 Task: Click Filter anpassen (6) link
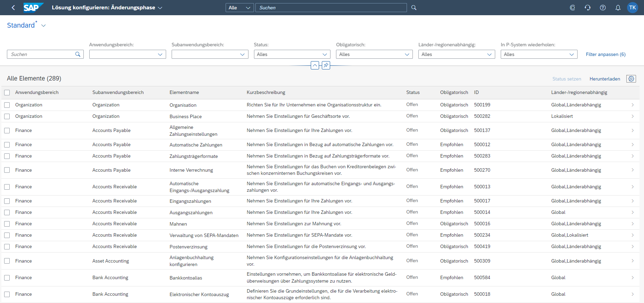(605, 55)
